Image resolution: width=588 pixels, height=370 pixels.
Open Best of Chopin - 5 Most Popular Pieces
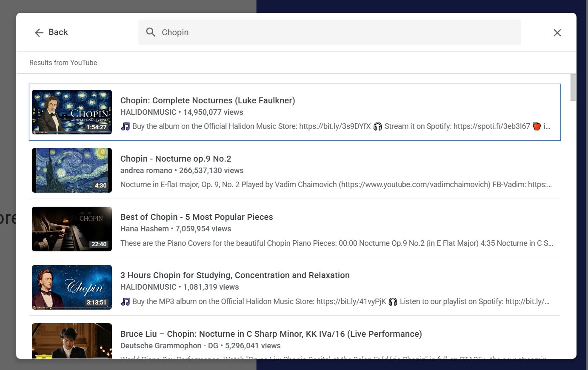[197, 217]
